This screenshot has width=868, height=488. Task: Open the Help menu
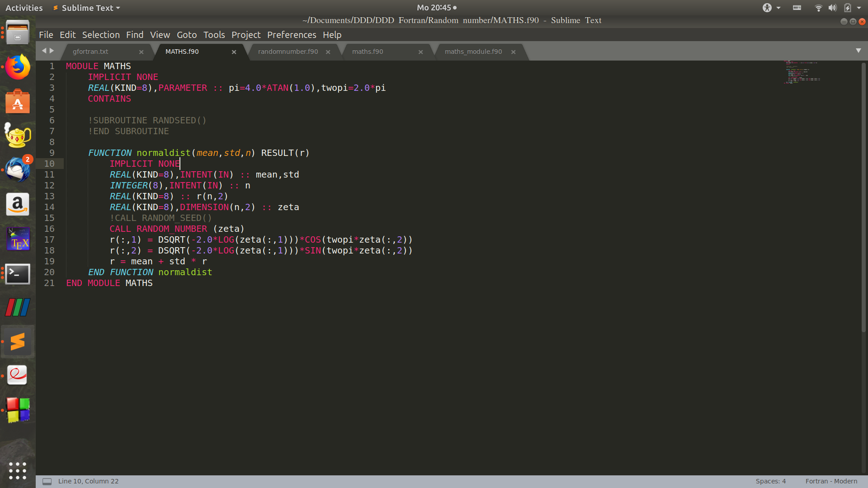click(x=332, y=35)
